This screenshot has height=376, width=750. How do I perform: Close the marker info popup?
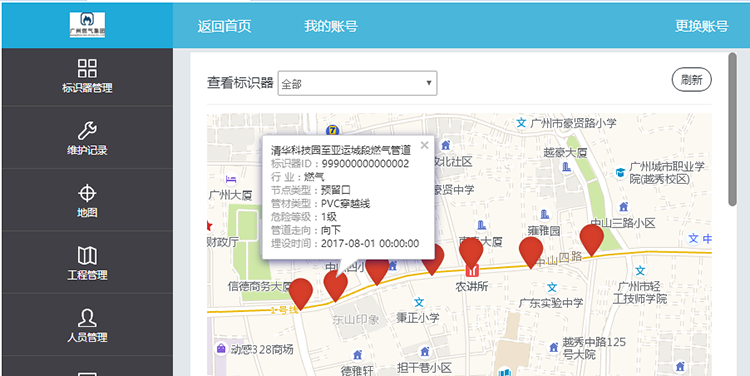coord(424,145)
